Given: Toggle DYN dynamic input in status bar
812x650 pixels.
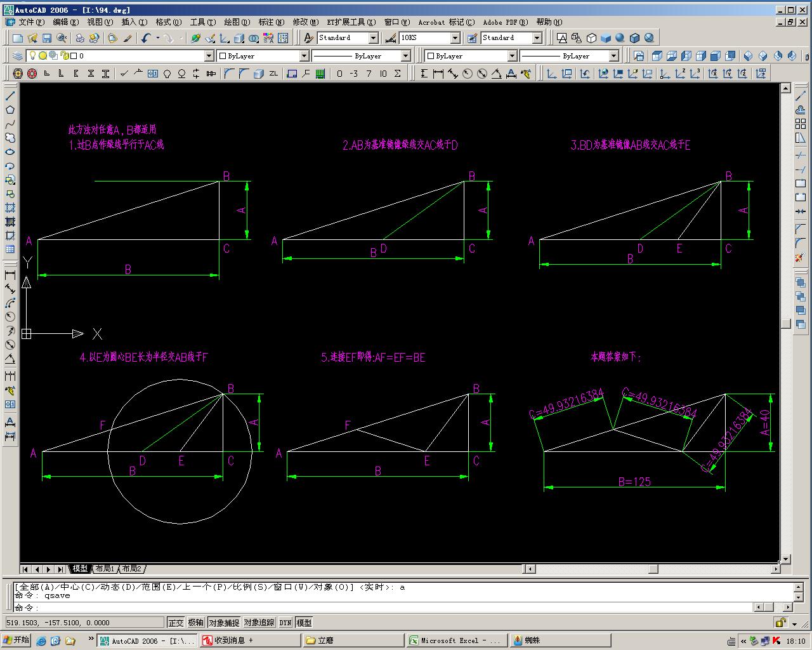Looking at the screenshot, I should pyautogui.click(x=285, y=623).
